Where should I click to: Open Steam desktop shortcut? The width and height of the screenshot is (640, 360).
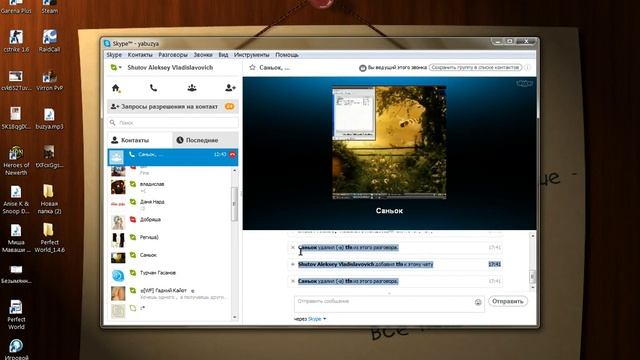pos(49,7)
